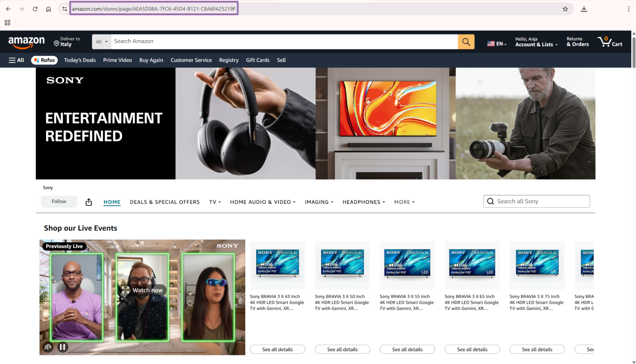Click the Sony logo in the banner
Image resolution: width=636 pixels, height=364 pixels.
pyautogui.click(x=65, y=80)
